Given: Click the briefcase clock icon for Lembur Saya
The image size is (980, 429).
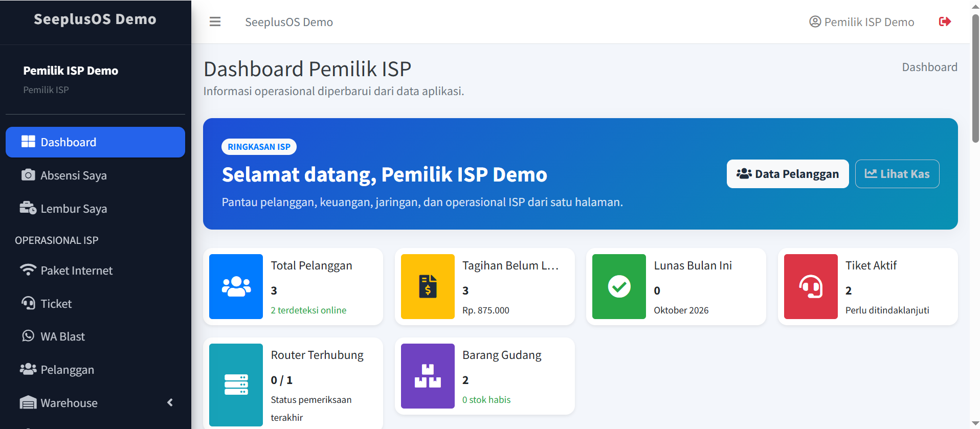Looking at the screenshot, I should (28, 208).
